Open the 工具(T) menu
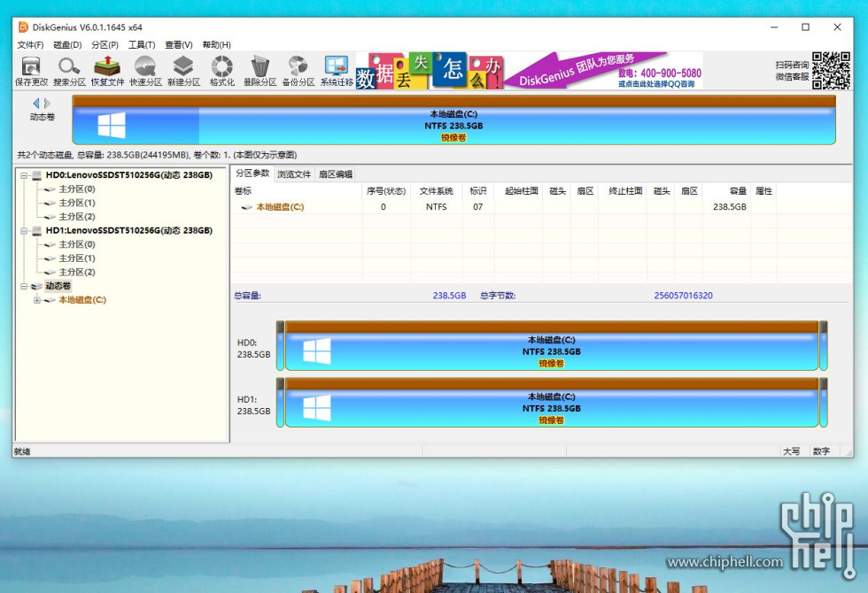Screen dimensions: 868x593 (142, 45)
